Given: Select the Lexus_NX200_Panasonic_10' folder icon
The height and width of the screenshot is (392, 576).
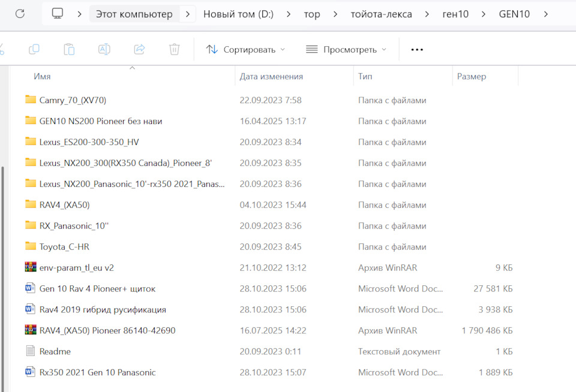Looking at the screenshot, I should [31, 183].
